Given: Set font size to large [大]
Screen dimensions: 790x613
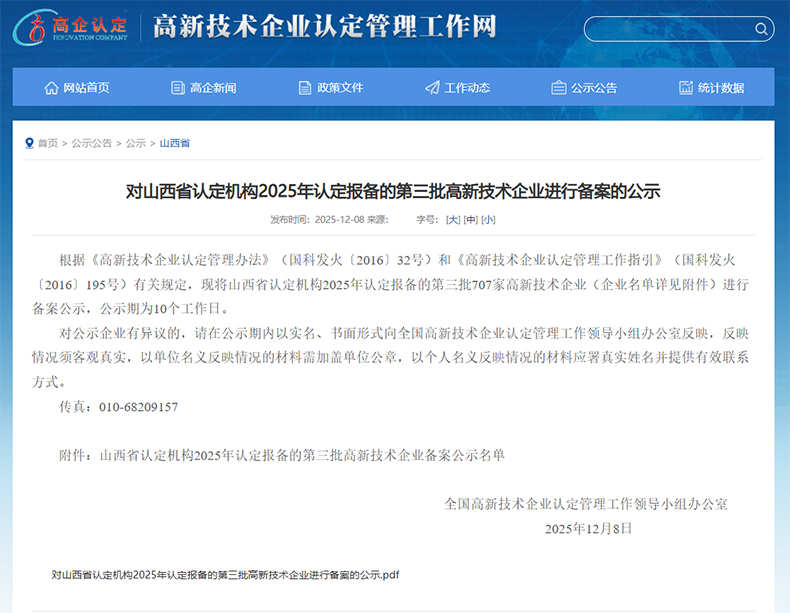Looking at the screenshot, I should (x=453, y=219).
